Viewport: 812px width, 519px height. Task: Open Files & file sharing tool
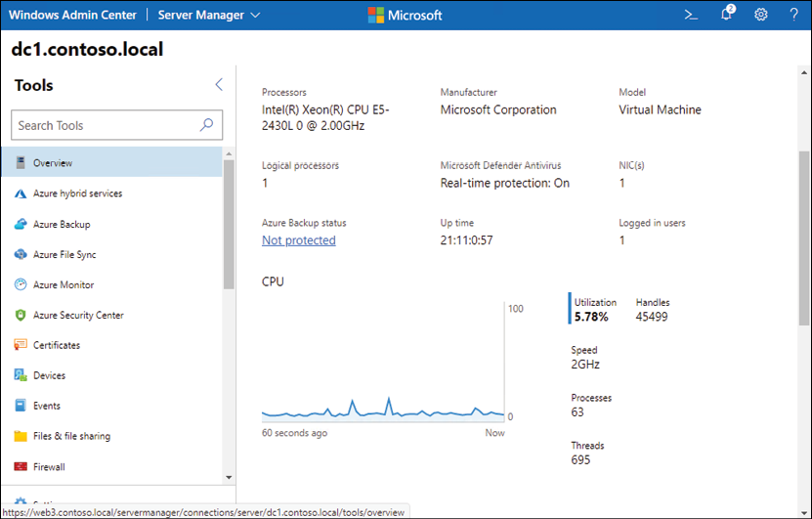(x=111, y=436)
